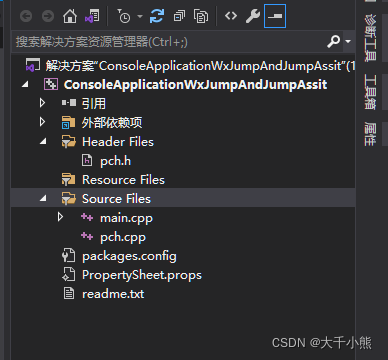Click the Home icon in toolbar
388x360 pixels.
pyautogui.click(x=70, y=16)
